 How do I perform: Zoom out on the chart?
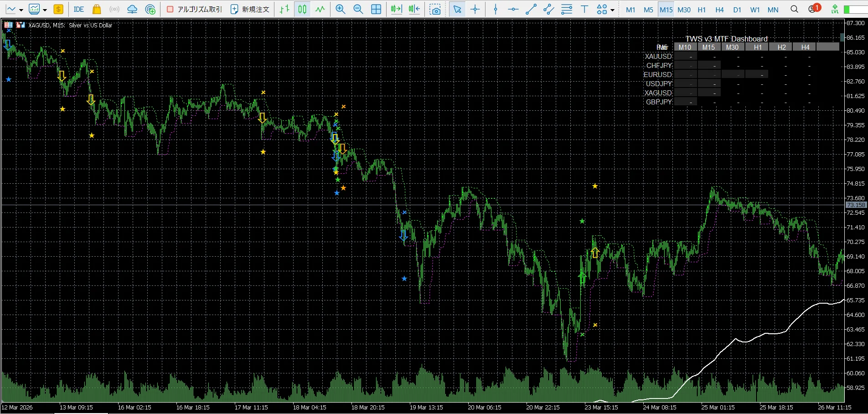358,9
